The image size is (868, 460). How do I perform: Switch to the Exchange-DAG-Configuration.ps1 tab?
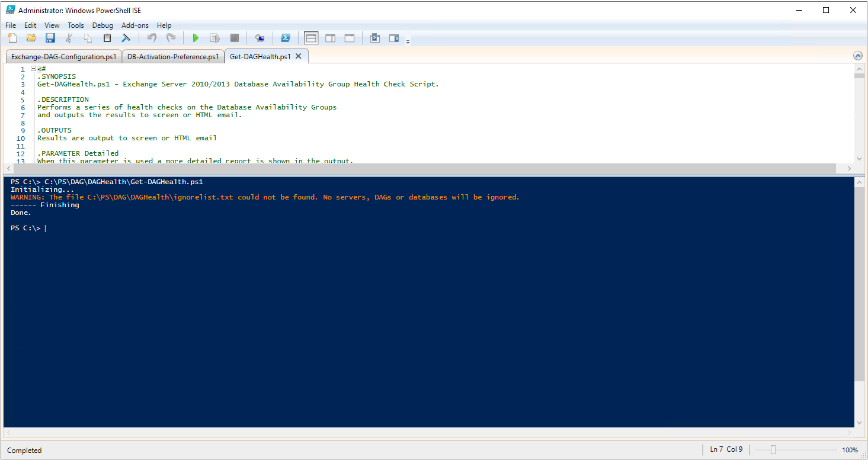tap(63, 57)
